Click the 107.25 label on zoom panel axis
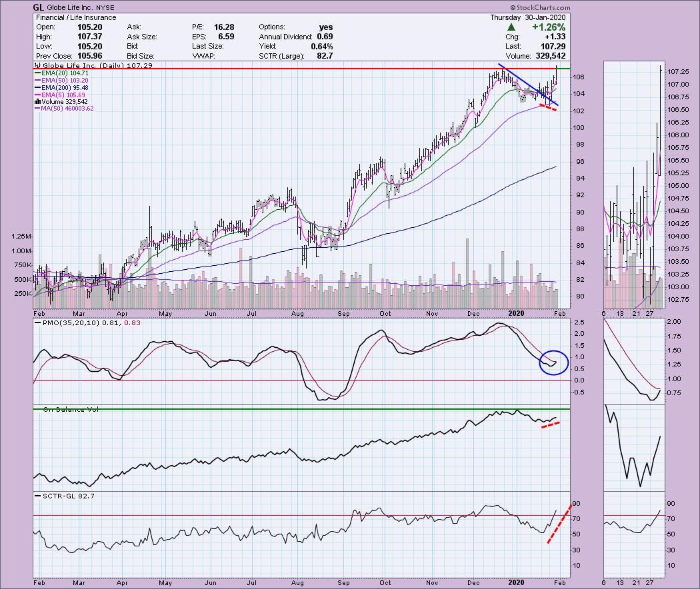The width and height of the screenshot is (700, 589). click(x=678, y=72)
